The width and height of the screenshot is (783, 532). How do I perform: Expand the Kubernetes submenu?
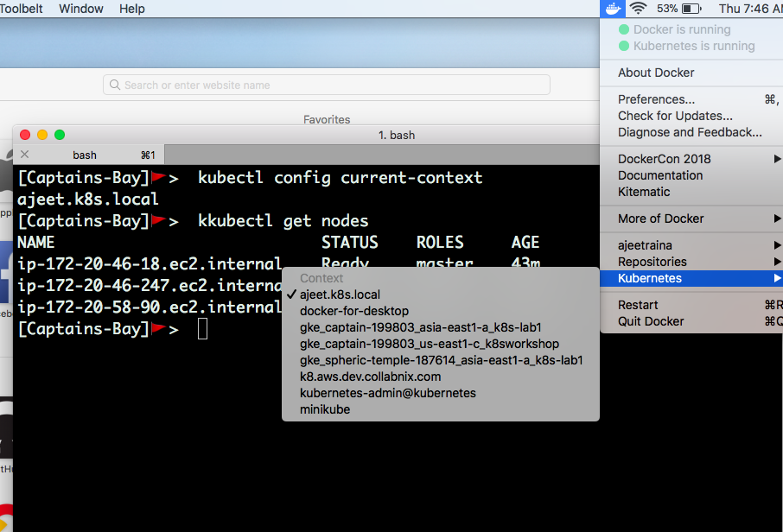coord(691,278)
